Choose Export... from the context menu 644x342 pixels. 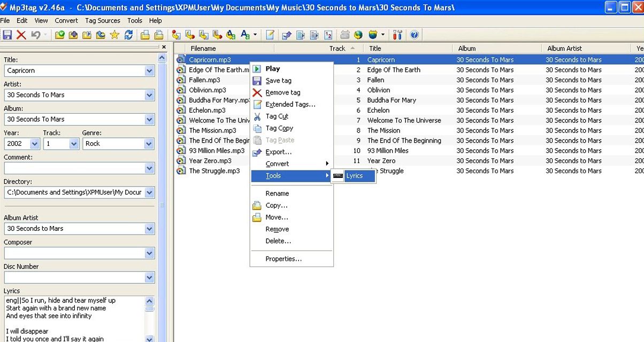(x=292, y=152)
